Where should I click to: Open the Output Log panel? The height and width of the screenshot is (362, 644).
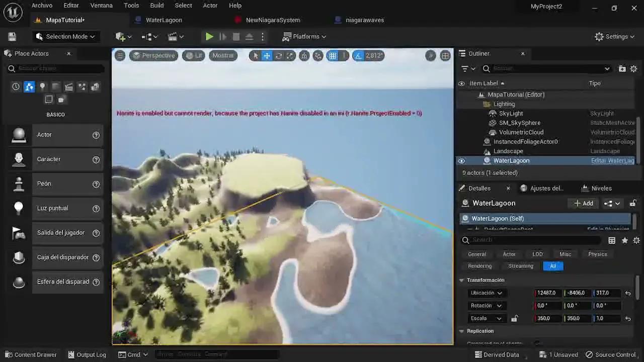[87, 354]
